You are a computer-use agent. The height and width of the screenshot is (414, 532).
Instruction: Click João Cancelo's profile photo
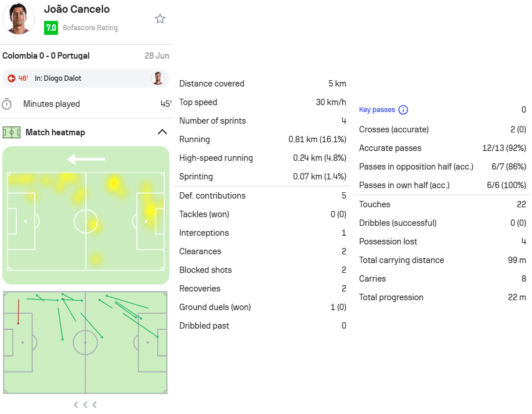[19, 19]
